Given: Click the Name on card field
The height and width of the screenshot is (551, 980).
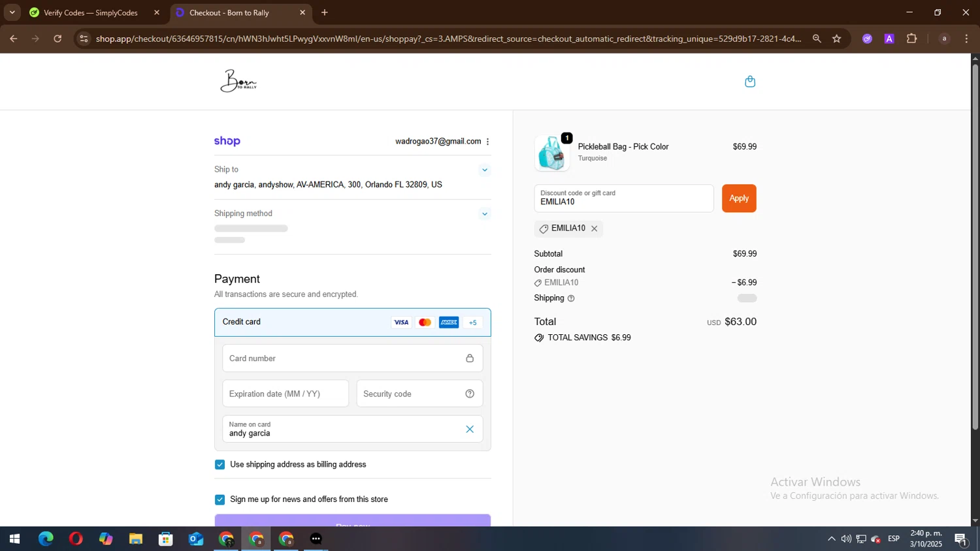Looking at the screenshot, I should click(x=353, y=429).
